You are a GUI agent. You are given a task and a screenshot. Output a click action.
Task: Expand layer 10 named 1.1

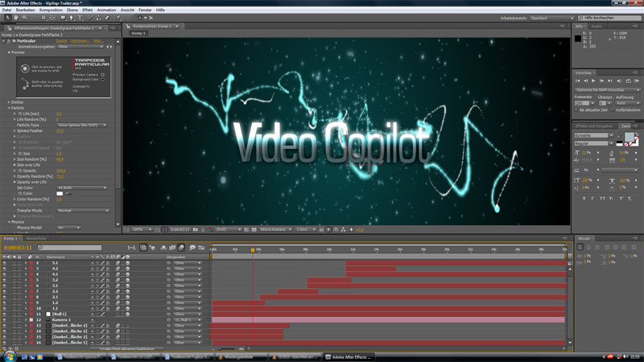click(26, 308)
